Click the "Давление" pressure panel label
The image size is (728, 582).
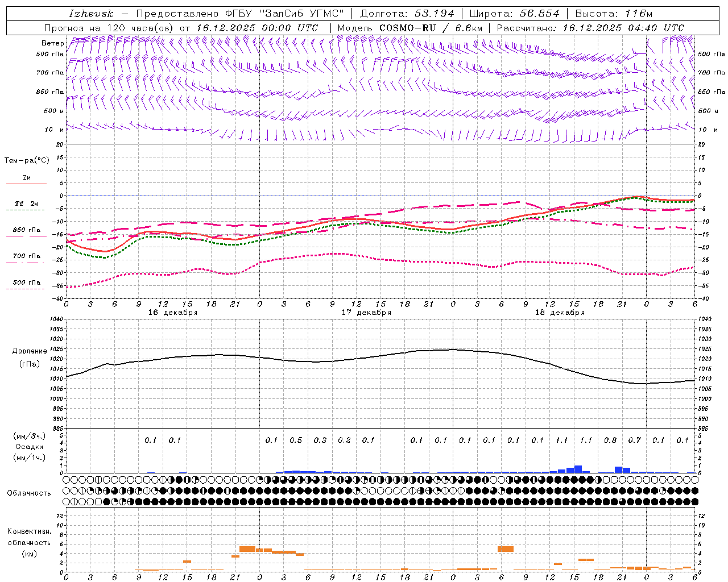30,351
